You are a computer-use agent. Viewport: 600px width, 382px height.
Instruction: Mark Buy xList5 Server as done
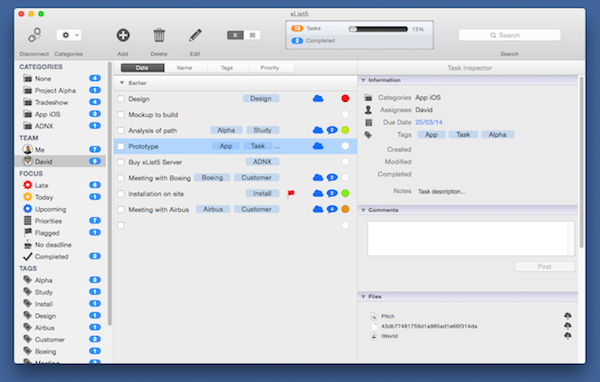pos(121,162)
